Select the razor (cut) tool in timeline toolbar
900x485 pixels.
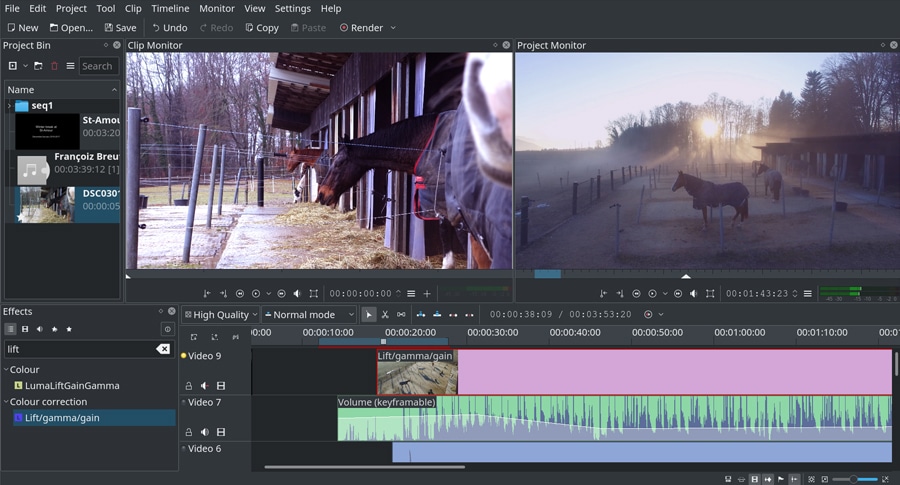click(x=385, y=314)
